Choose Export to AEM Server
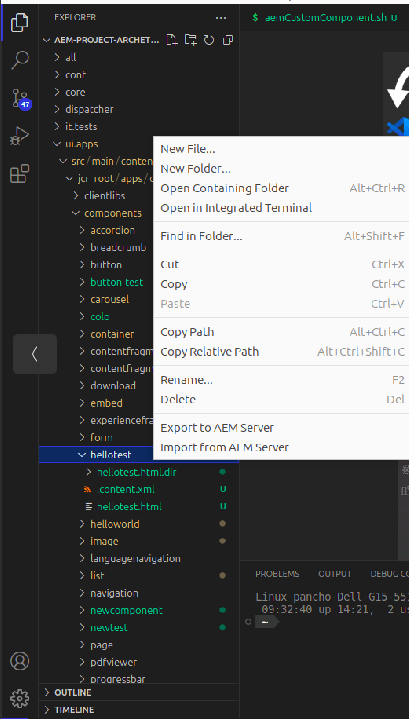The width and height of the screenshot is (409, 719). 217,428
